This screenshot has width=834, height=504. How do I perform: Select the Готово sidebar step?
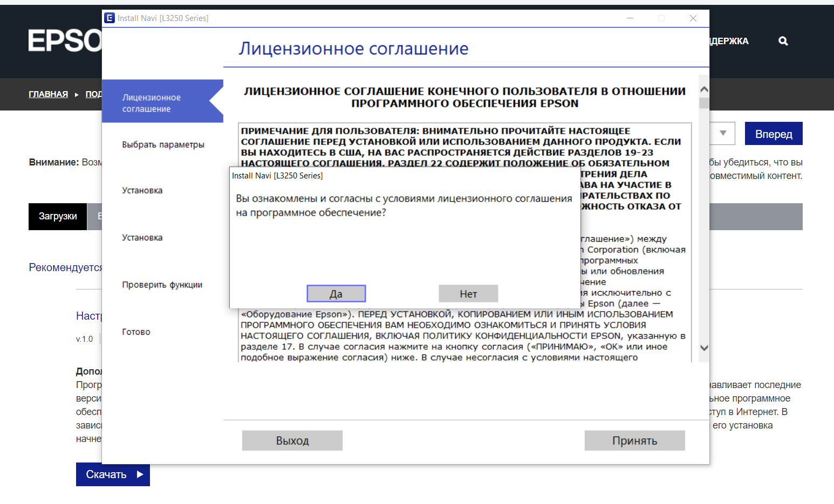click(136, 332)
